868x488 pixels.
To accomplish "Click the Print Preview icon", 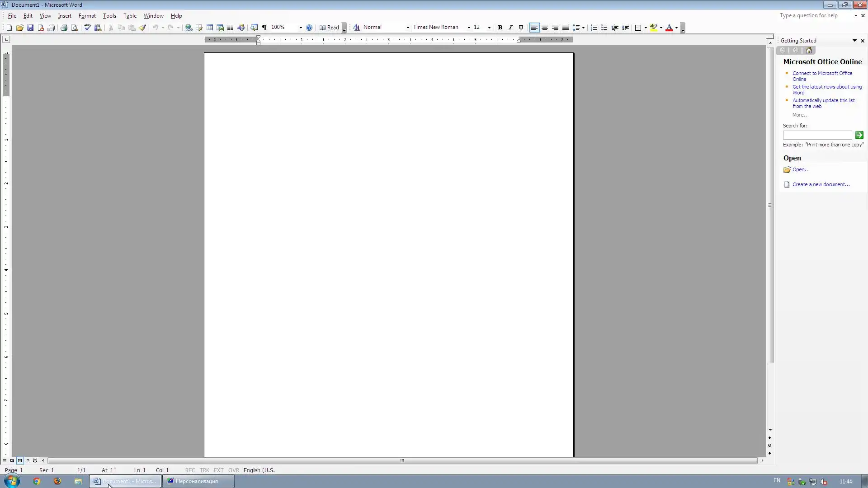I will pyautogui.click(x=75, y=28).
